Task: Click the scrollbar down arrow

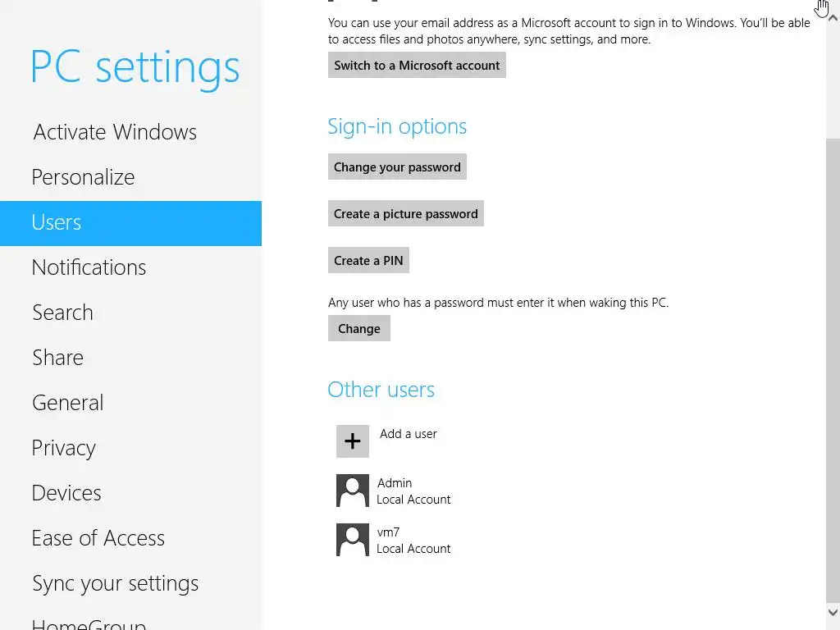Action: coord(833,612)
